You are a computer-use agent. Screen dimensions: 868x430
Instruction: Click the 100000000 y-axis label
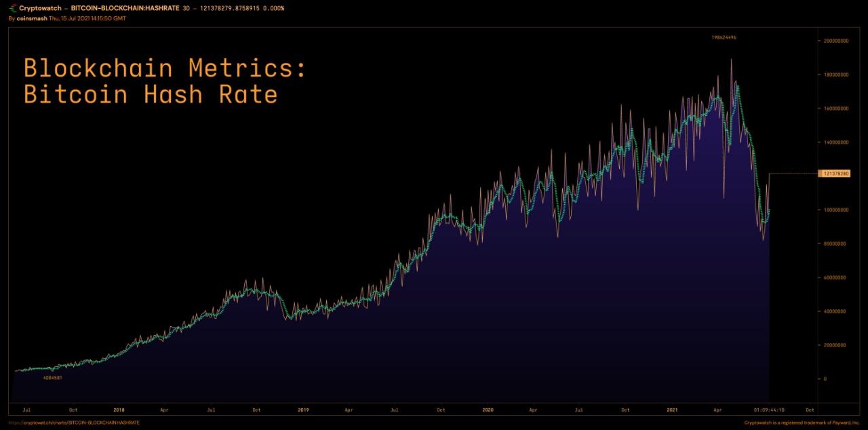(835, 210)
